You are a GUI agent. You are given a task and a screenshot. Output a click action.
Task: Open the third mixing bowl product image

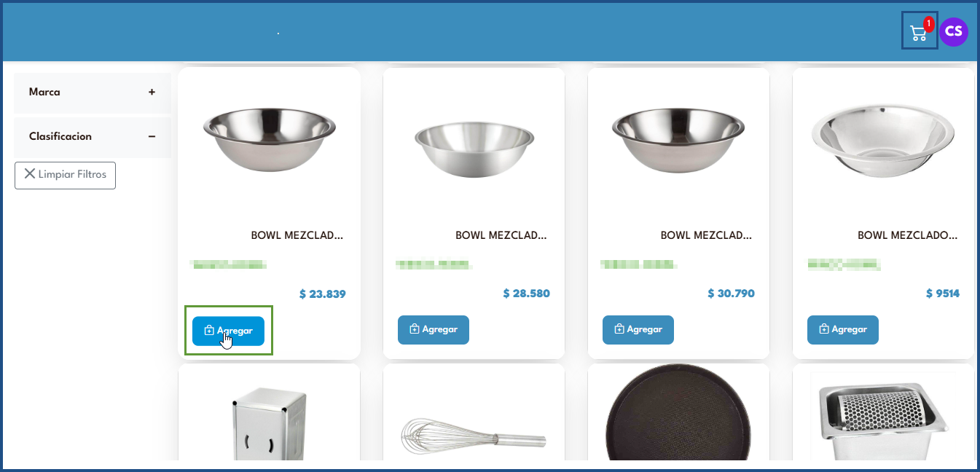pyautogui.click(x=678, y=141)
